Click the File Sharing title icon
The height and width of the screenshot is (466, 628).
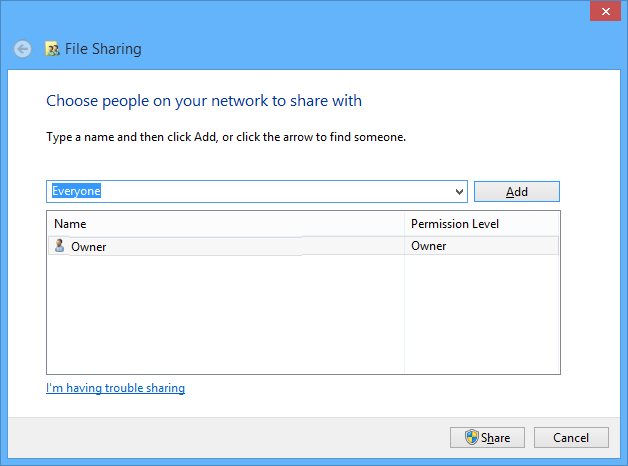tap(53, 49)
